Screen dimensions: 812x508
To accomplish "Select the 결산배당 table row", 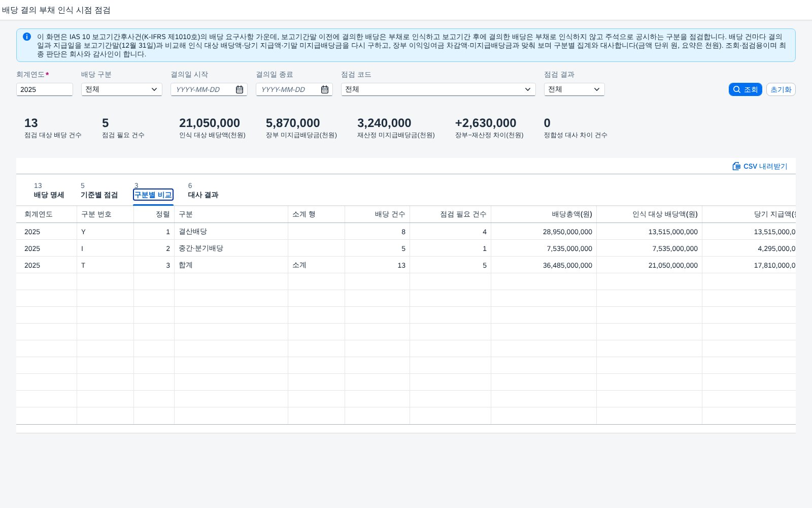I will [x=406, y=232].
